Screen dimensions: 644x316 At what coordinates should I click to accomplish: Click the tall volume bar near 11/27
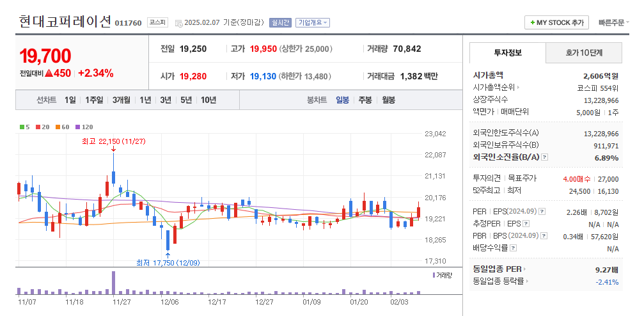[x=114, y=283]
